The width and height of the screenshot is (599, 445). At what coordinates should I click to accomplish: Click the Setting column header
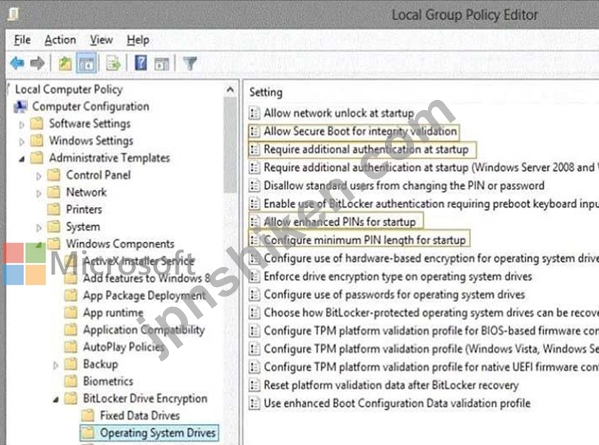pos(266,92)
